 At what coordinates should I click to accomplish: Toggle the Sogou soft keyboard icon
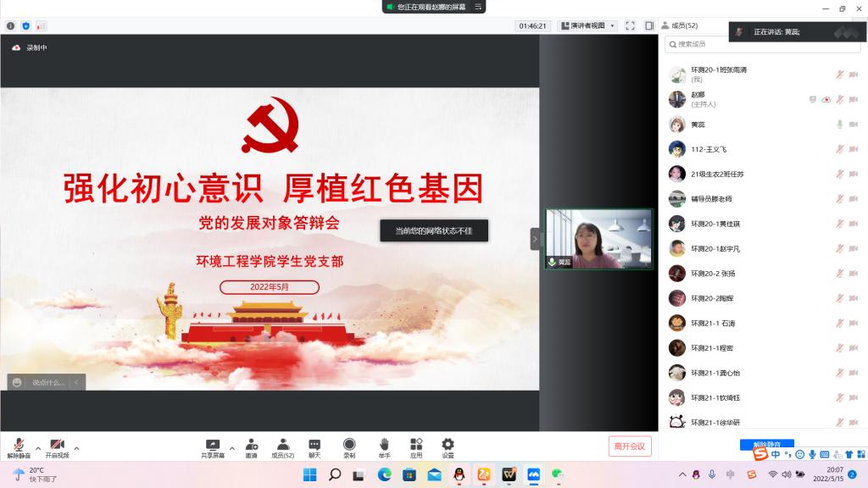(824, 454)
